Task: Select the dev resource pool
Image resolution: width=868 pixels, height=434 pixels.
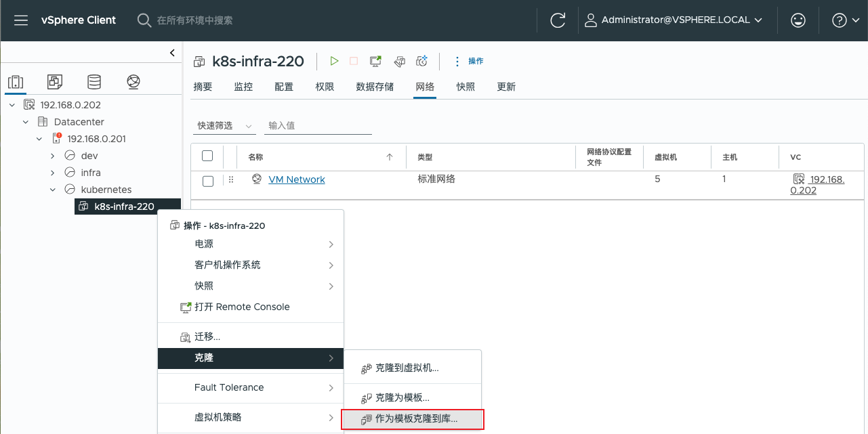Action: (x=89, y=156)
